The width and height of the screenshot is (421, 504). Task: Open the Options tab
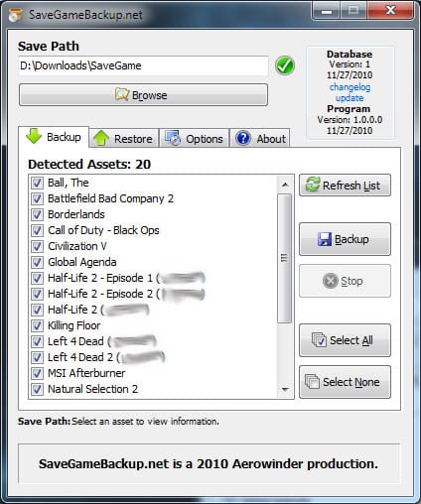[195, 138]
